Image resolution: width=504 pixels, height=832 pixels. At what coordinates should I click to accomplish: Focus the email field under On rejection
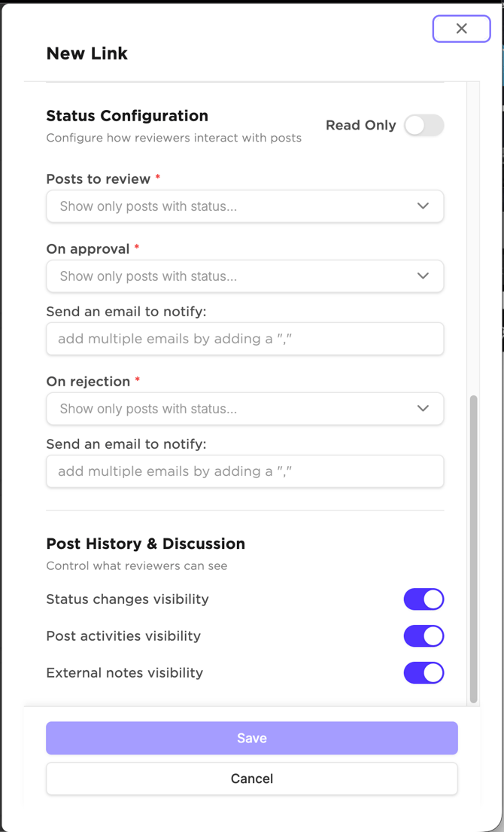tap(244, 471)
